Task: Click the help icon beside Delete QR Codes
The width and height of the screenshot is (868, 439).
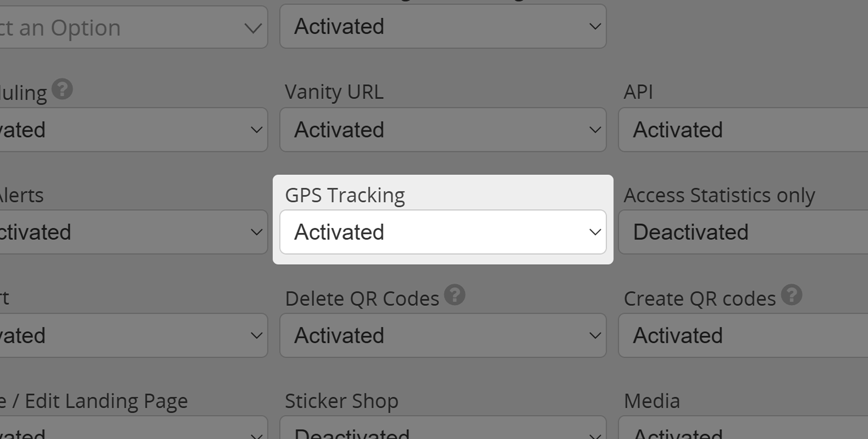Action: (x=455, y=295)
